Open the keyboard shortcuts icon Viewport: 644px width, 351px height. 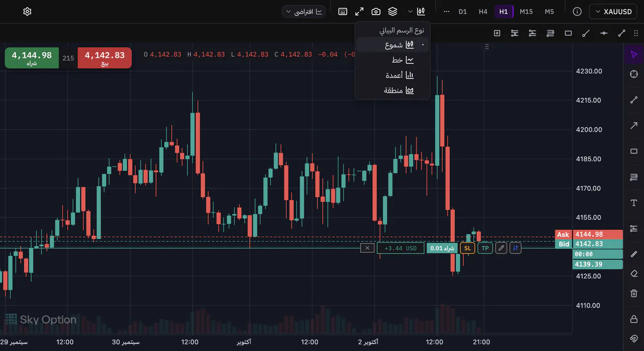click(x=343, y=12)
